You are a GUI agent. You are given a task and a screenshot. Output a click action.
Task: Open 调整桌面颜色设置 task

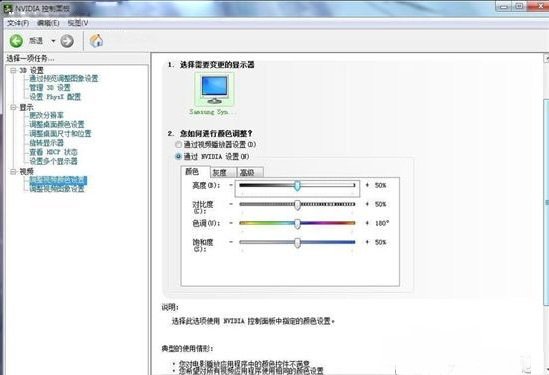click(57, 124)
